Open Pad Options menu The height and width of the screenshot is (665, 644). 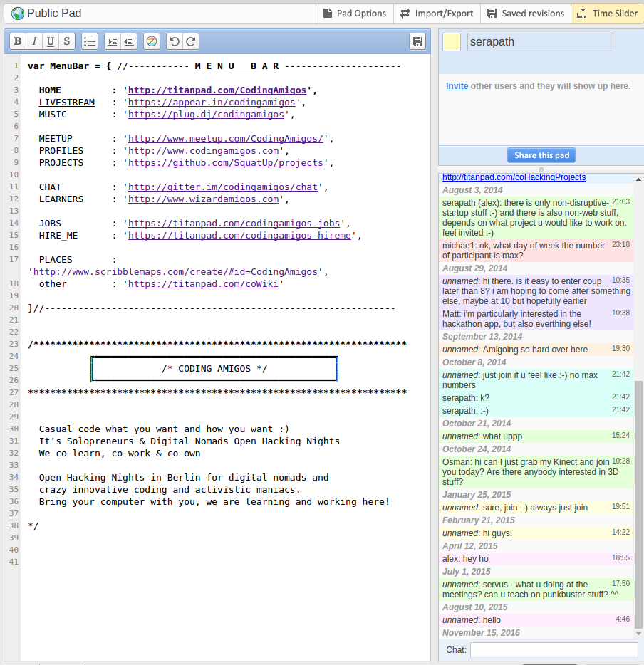(x=355, y=14)
